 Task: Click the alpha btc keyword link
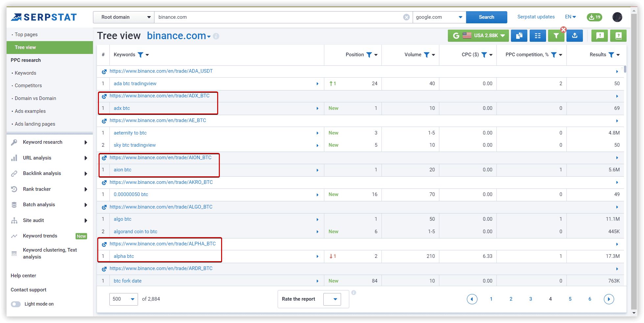point(124,256)
